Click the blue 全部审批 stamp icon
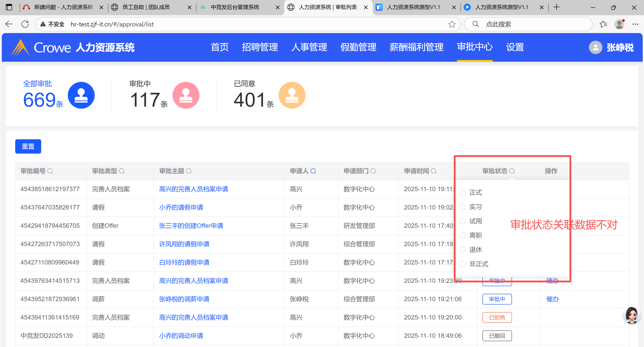 tap(81, 95)
